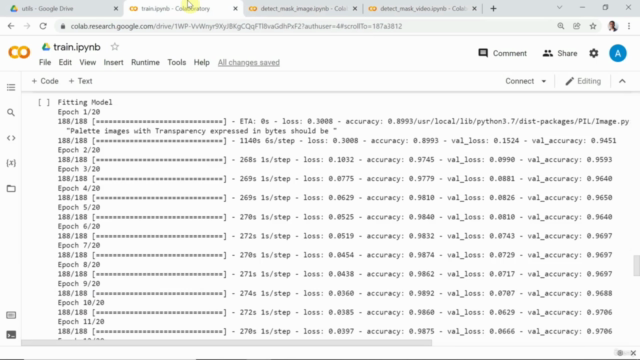Open the Runtime menu
This screenshot has width=640, height=360.
click(x=145, y=62)
